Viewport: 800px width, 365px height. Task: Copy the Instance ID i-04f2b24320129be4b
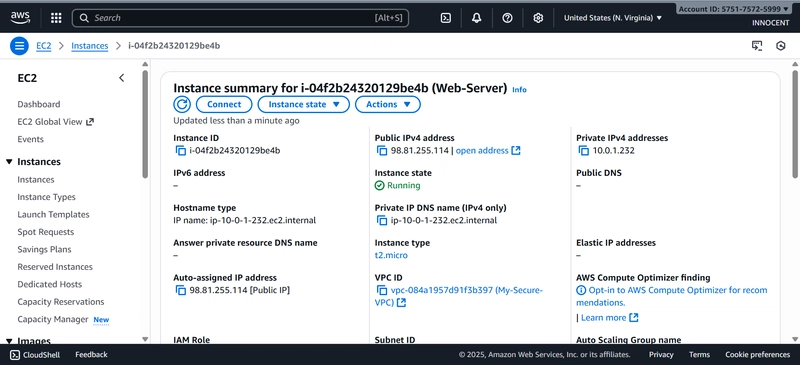click(181, 151)
